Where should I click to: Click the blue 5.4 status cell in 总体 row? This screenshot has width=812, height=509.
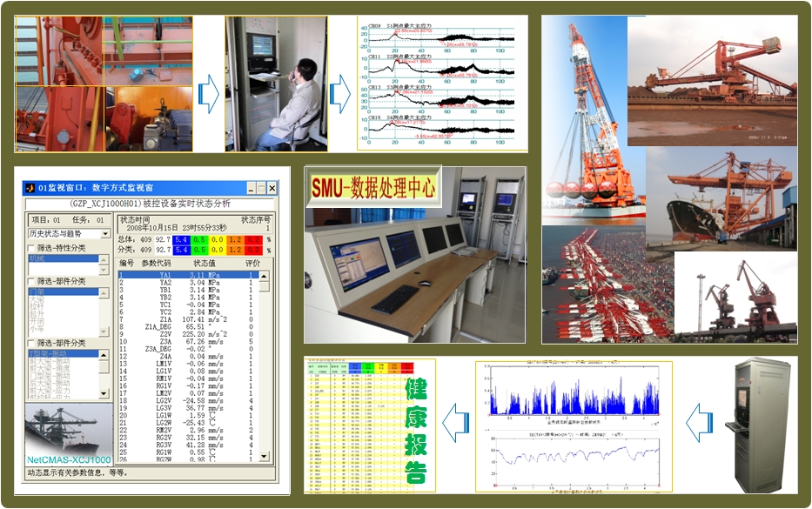coord(182,238)
